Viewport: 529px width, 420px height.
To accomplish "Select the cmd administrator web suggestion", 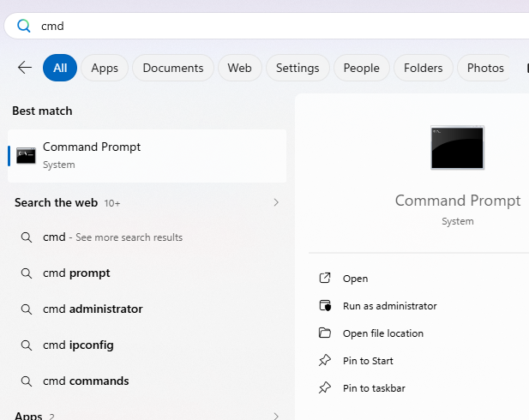I will click(x=93, y=309).
